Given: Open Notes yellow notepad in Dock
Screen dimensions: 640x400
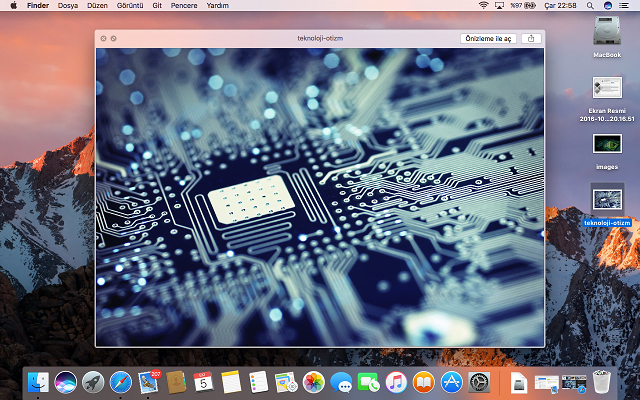Looking at the screenshot, I should [x=231, y=382].
